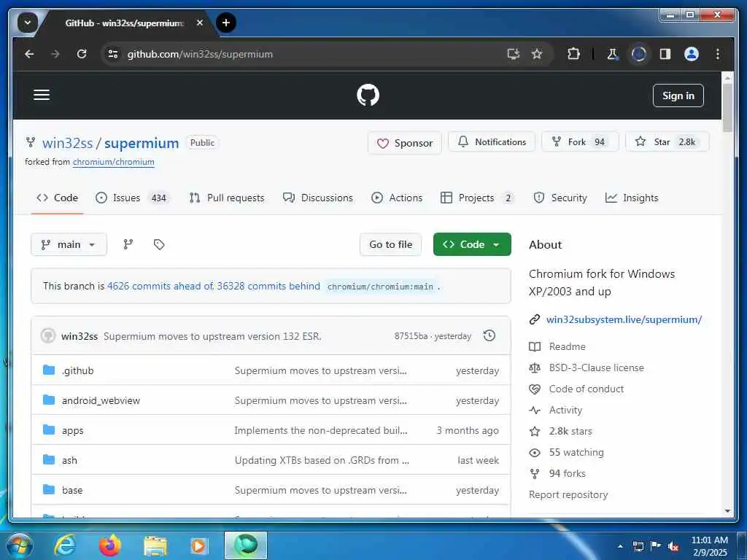Open the base folder

(x=72, y=490)
